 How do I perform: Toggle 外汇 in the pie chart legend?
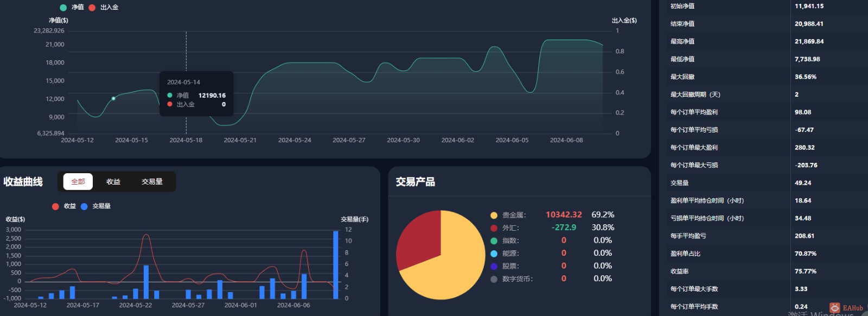(x=505, y=228)
